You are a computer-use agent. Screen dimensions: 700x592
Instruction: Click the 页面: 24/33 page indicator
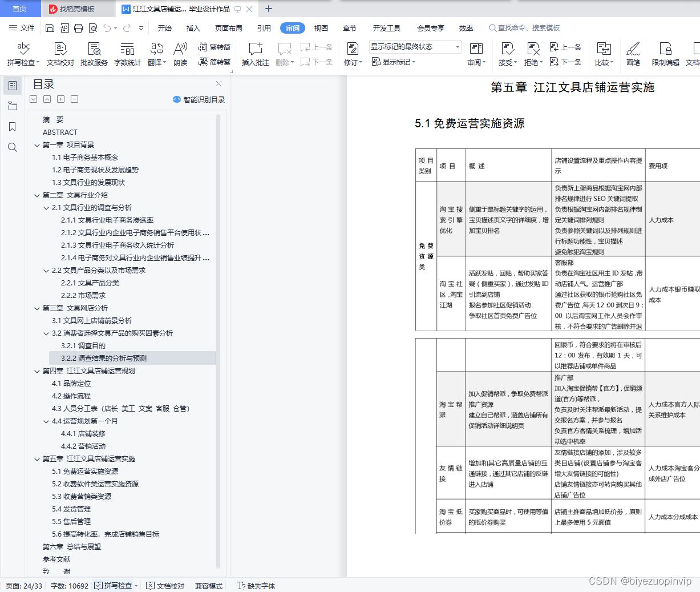(x=24, y=586)
